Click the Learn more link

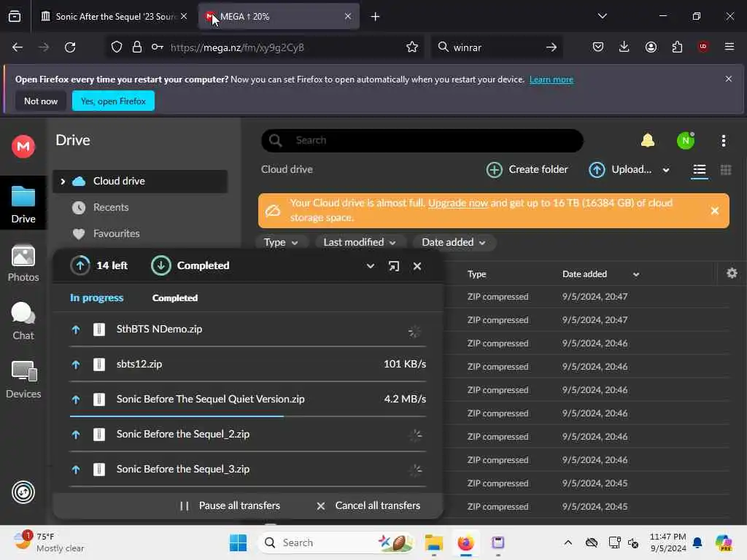pyautogui.click(x=551, y=79)
